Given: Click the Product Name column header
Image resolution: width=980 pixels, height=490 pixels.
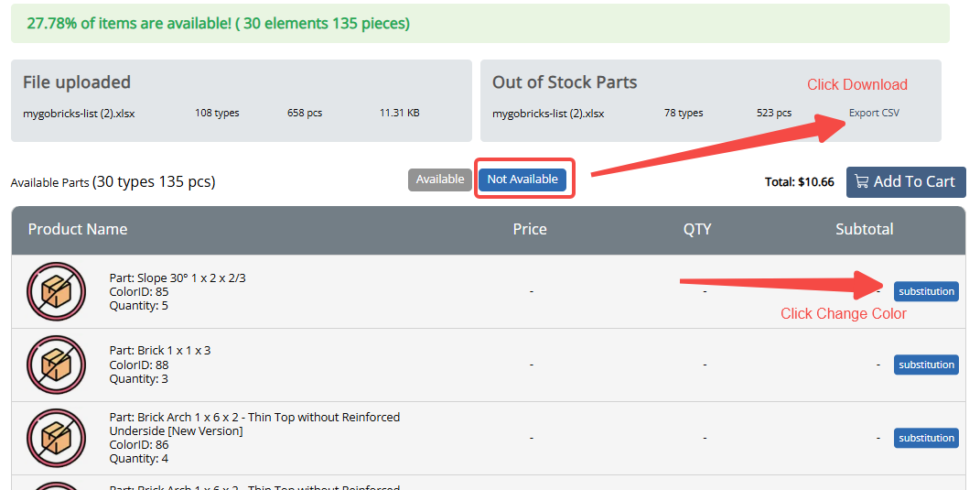Looking at the screenshot, I should 78,229.
